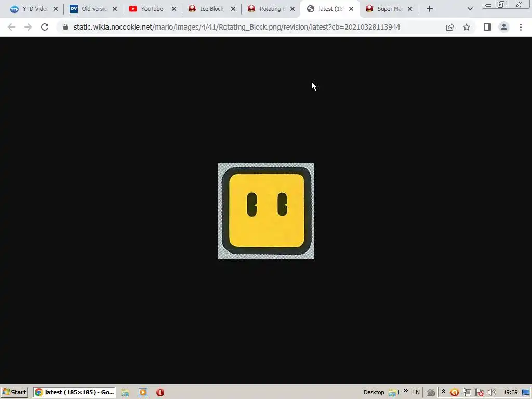The width and height of the screenshot is (532, 399).
Task: Show hidden tray icons arrow
Action: [443, 392]
